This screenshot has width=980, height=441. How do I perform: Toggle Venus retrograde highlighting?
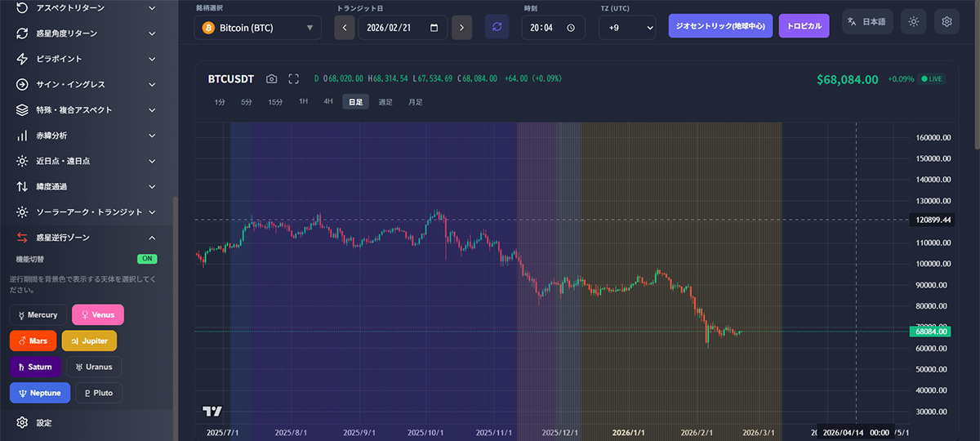click(x=98, y=314)
